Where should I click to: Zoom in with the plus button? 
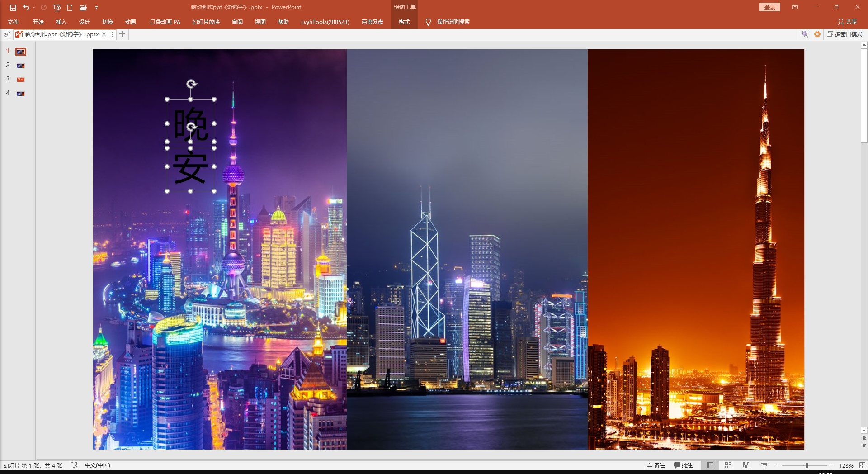(x=831, y=465)
